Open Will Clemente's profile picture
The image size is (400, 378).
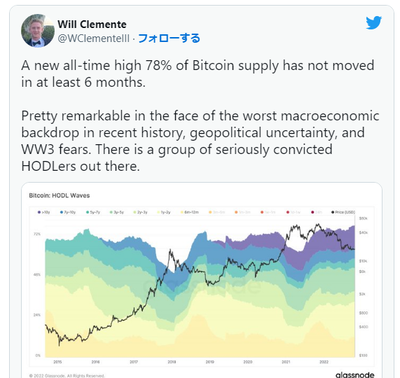[x=37, y=31]
